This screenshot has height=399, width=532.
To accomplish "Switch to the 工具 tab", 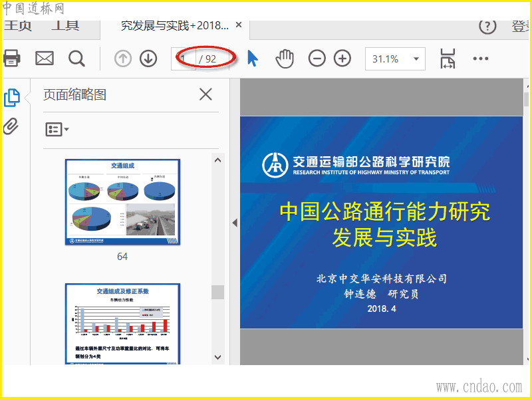I will pos(65,26).
